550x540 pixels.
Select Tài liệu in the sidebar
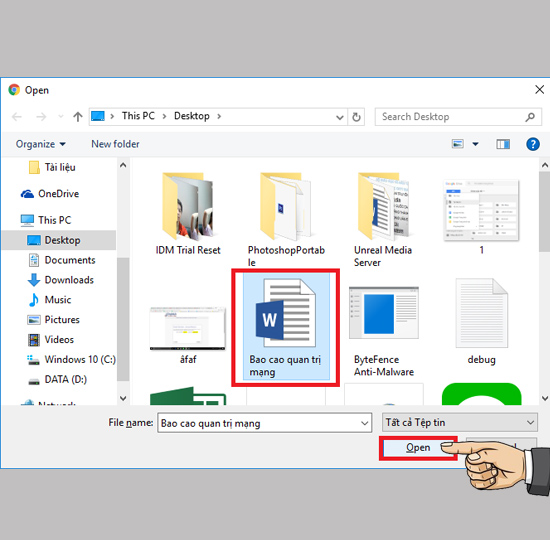[x=52, y=167]
